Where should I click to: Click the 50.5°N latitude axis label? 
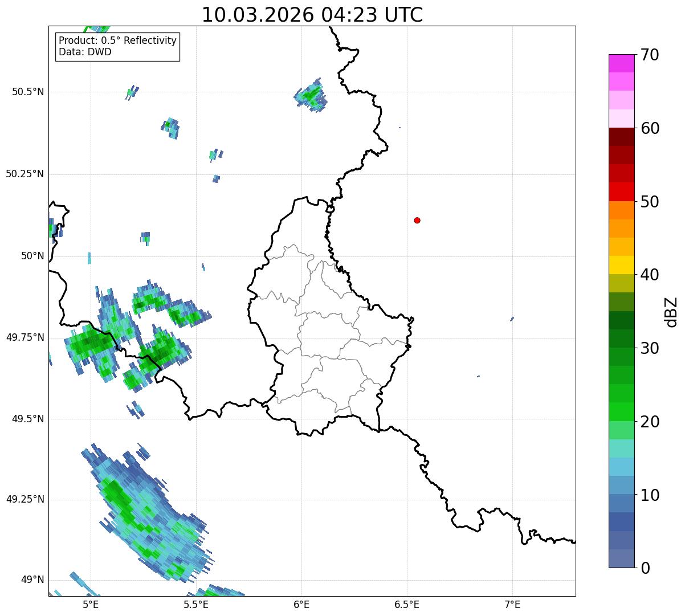tap(27, 92)
